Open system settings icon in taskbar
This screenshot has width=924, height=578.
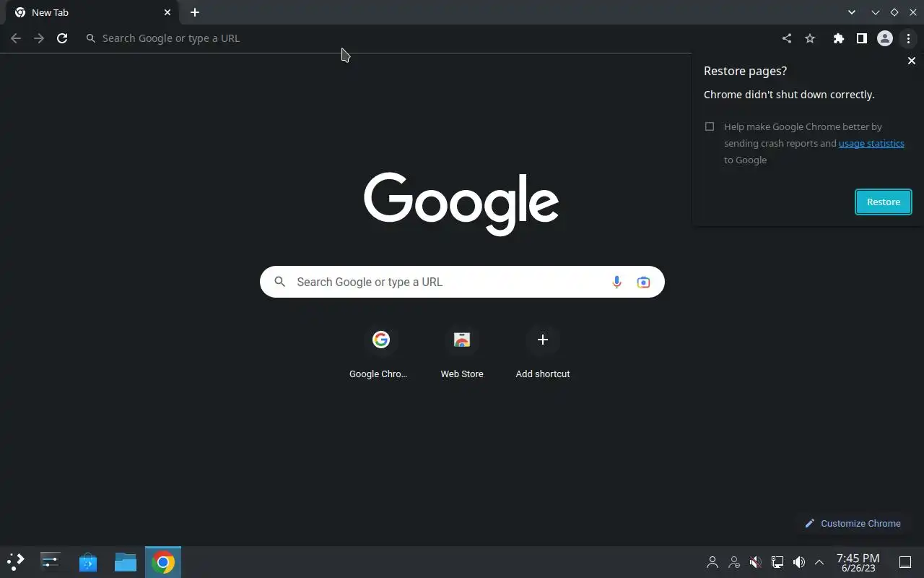(51, 561)
